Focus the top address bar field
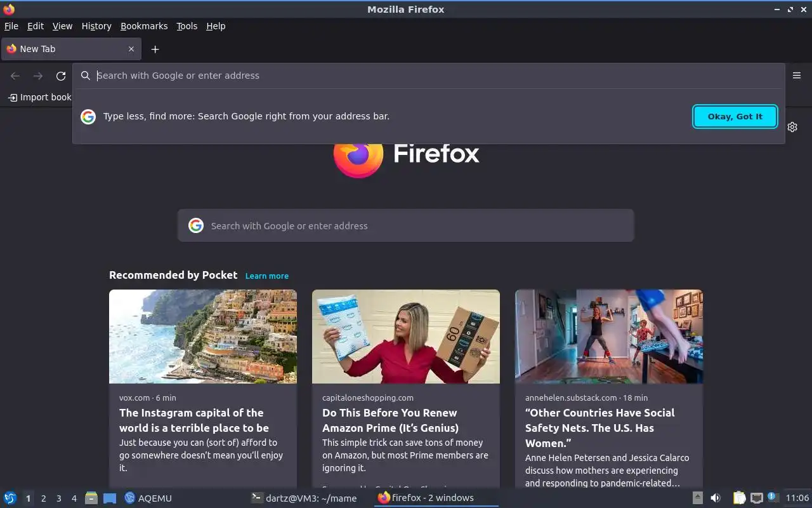Screen dimensions: 812x508 pyautogui.click(x=428, y=76)
